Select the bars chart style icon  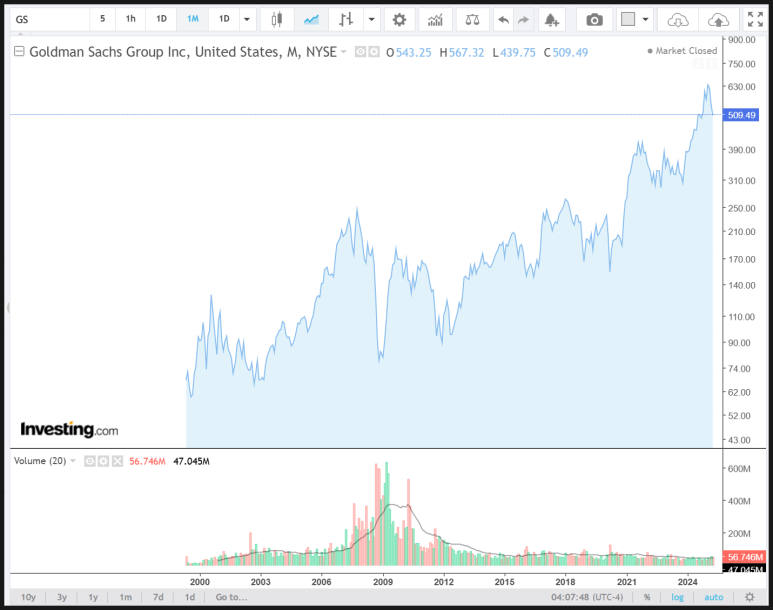(346, 20)
